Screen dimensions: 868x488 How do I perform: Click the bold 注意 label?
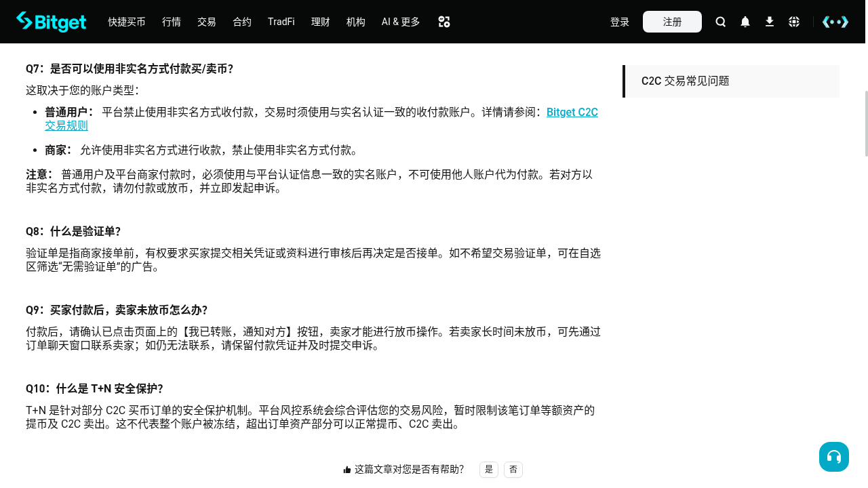[39, 175]
